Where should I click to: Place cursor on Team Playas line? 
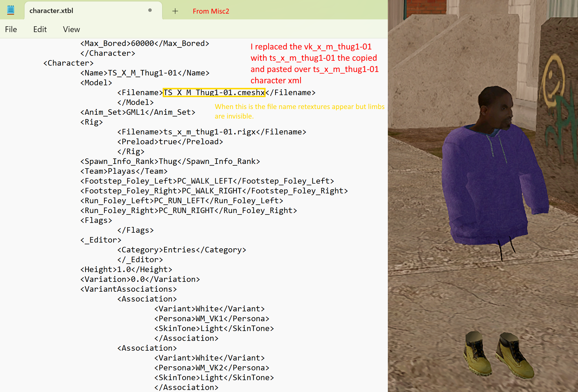click(x=124, y=171)
